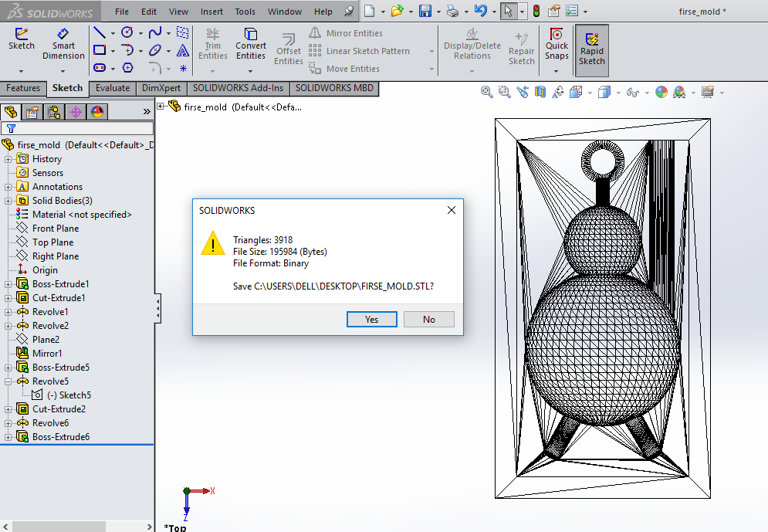The height and width of the screenshot is (532, 768).
Task: Click the Print icon
Action: 452,11
